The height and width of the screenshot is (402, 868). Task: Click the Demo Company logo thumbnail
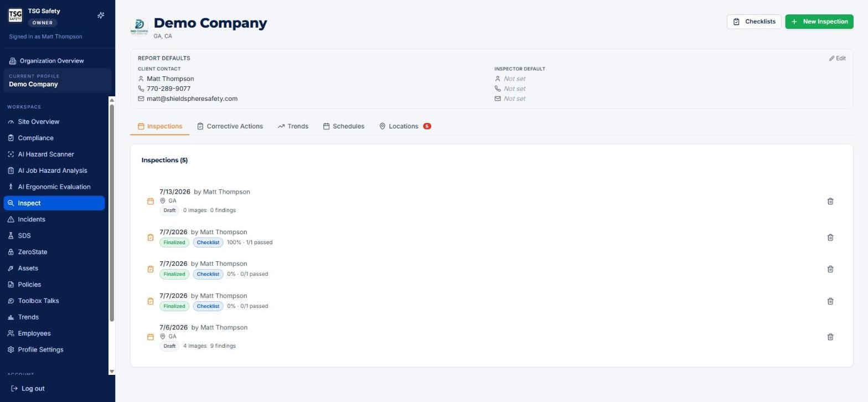pos(139,26)
